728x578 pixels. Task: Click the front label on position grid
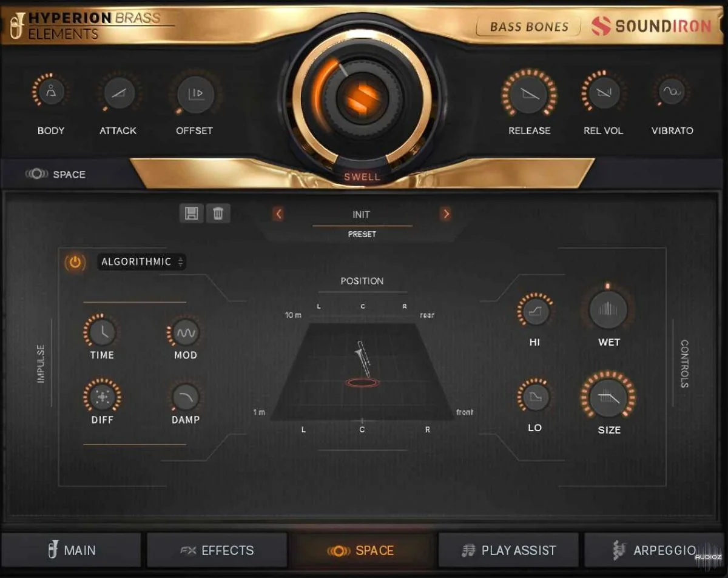tap(465, 412)
